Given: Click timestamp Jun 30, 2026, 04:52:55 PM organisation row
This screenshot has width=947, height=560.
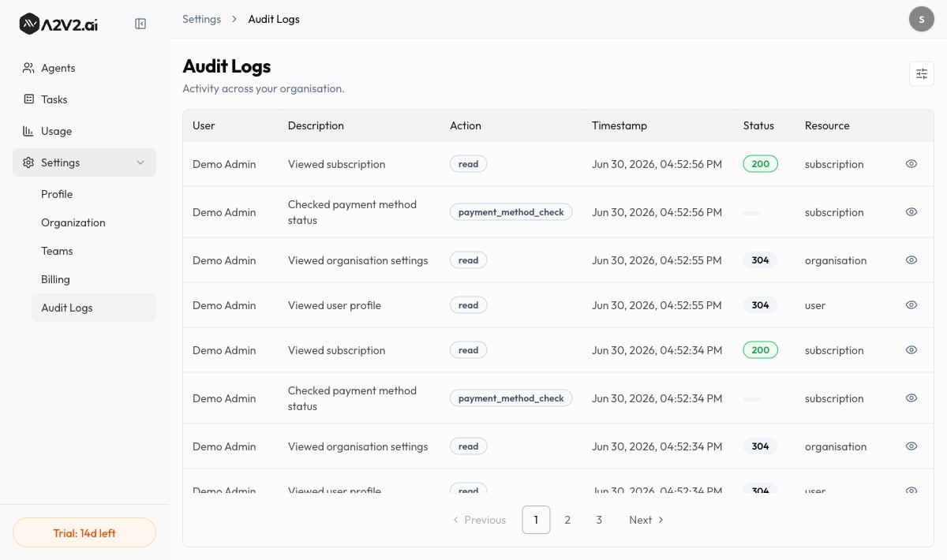Looking at the screenshot, I should tap(657, 260).
